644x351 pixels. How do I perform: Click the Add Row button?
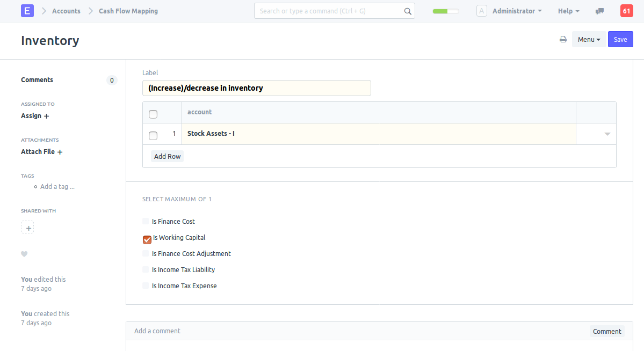pyautogui.click(x=167, y=156)
